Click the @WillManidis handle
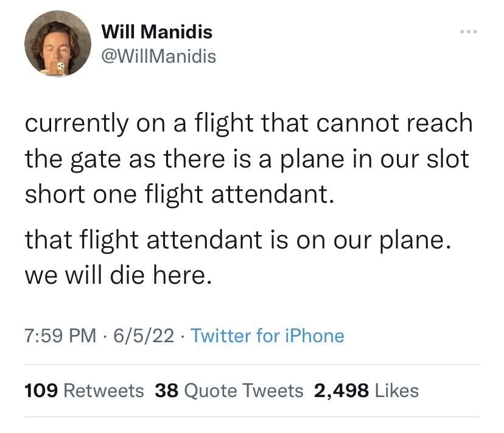The height and width of the screenshot is (433, 504). (158, 57)
